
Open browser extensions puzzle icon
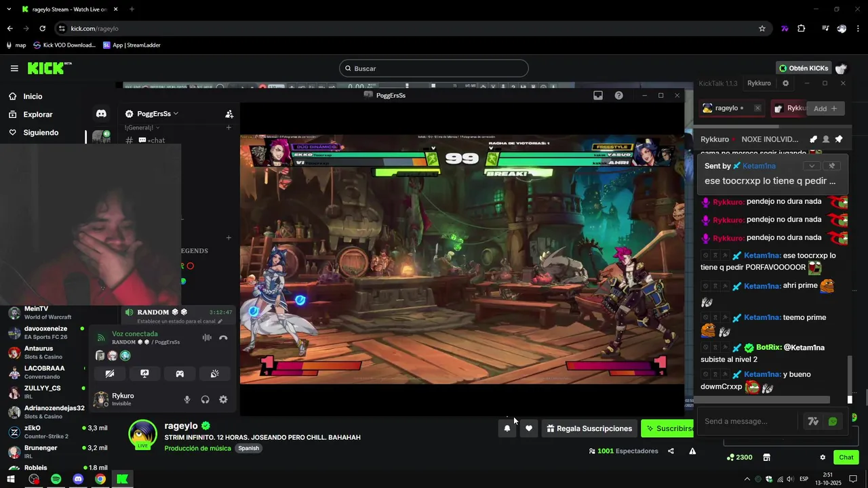[x=802, y=28]
